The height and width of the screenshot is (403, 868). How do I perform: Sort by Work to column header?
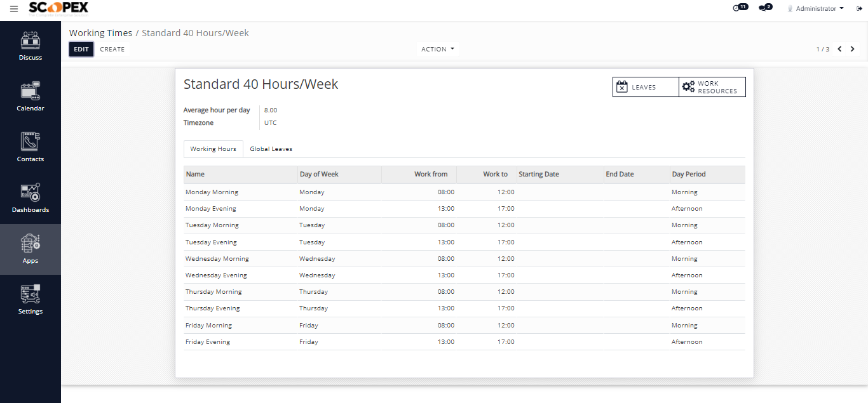coord(486,174)
